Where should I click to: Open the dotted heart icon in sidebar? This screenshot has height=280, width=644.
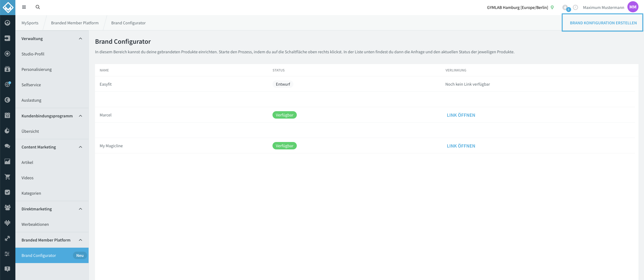(7, 223)
